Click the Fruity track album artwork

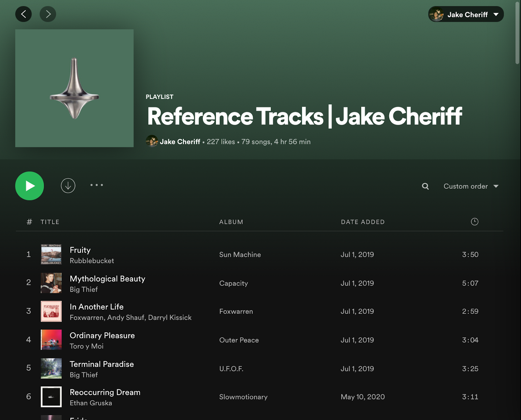pyautogui.click(x=51, y=254)
